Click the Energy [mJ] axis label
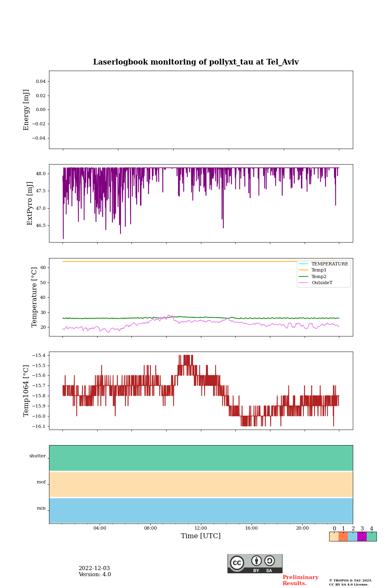The width and height of the screenshot is (392, 588). pyautogui.click(x=27, y=110)
